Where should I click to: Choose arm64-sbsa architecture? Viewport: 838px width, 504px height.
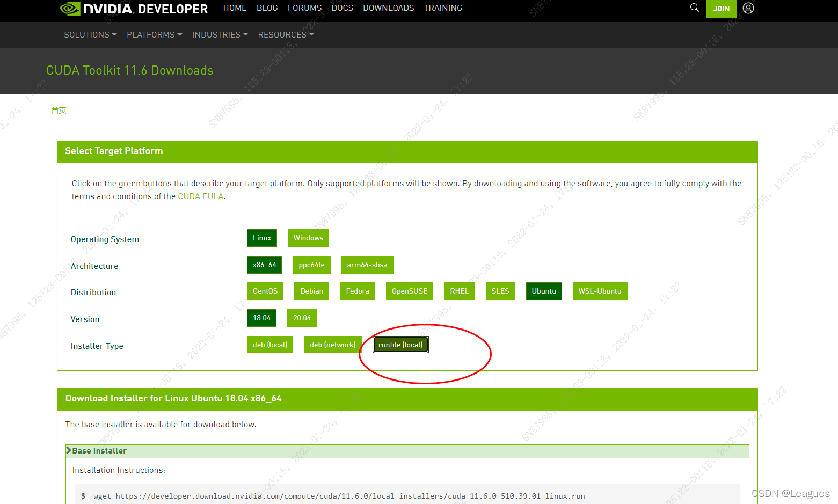(367, 265)
